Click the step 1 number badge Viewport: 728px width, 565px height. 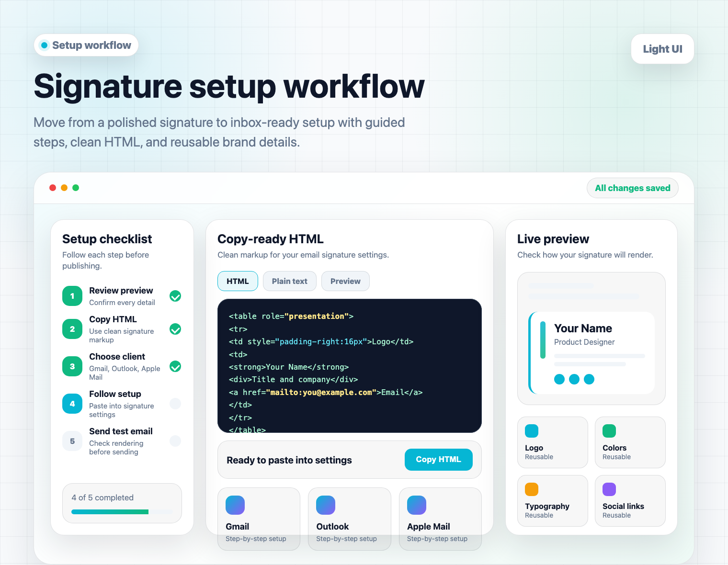click(72, 296)
